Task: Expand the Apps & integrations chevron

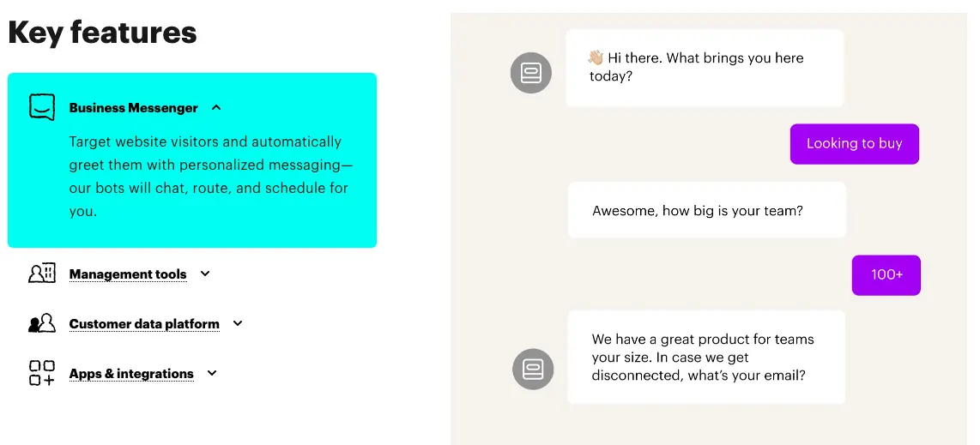Action: tap(212, 373)
